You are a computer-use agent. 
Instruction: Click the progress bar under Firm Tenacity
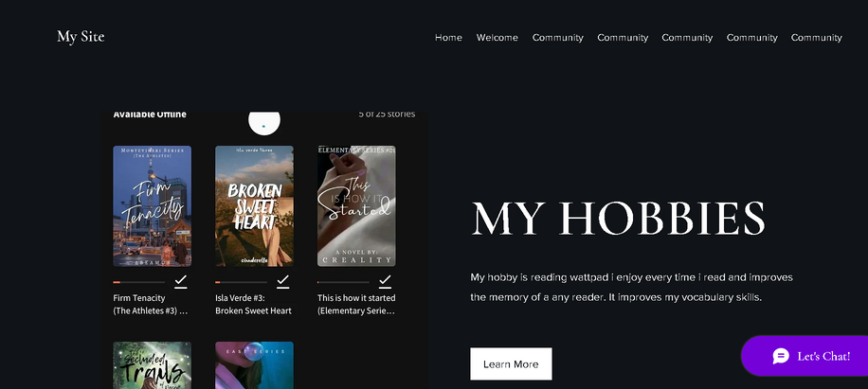point(138,282)
